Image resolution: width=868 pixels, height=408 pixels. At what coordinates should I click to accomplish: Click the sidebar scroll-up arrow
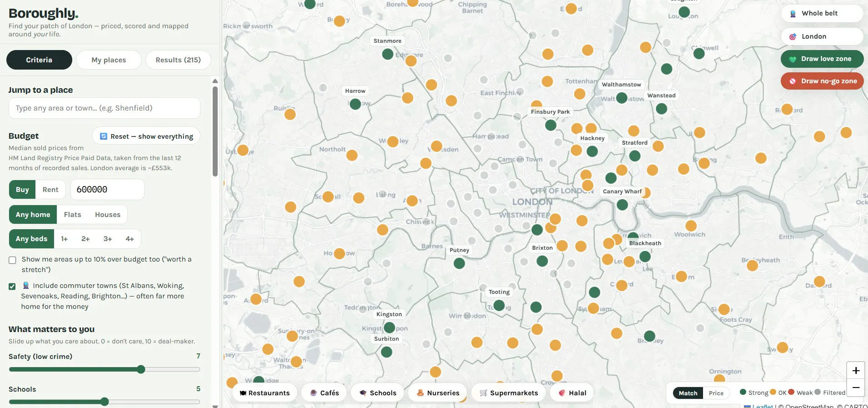215,81
